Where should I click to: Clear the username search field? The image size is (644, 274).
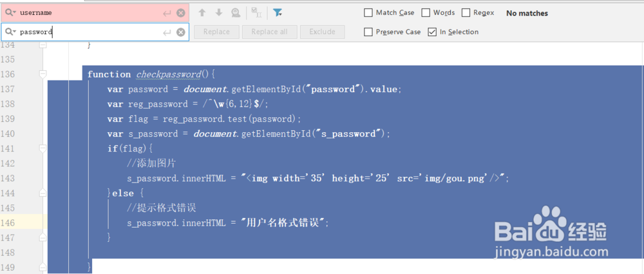pos(181,13)
